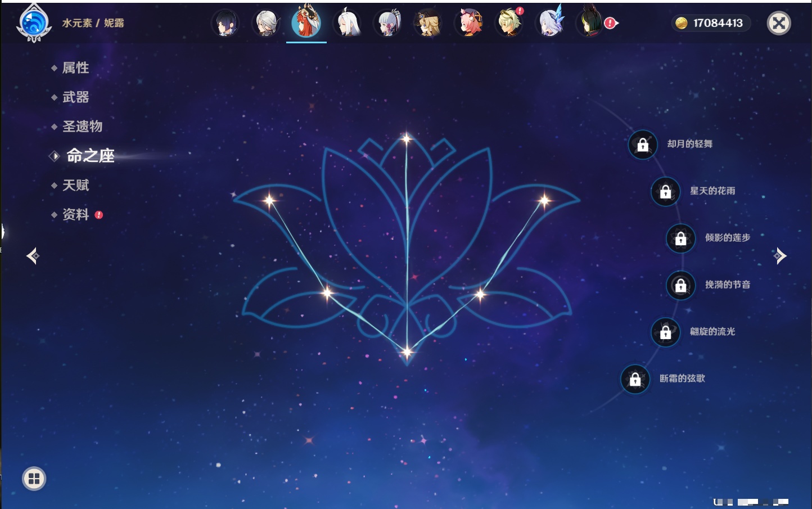
Task: Open the 资料 profile menu
Action: pyautogui.click(x=75, y=214)
